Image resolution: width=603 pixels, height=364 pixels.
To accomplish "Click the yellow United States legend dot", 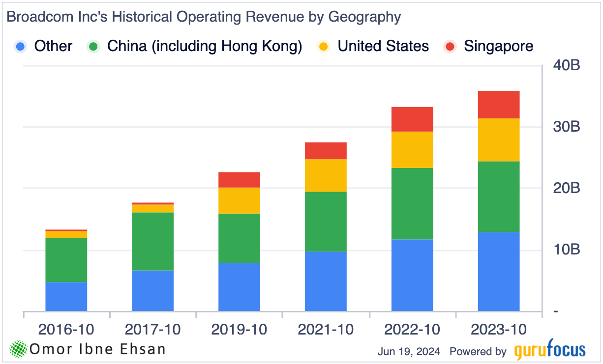I will tap(324, 47).
